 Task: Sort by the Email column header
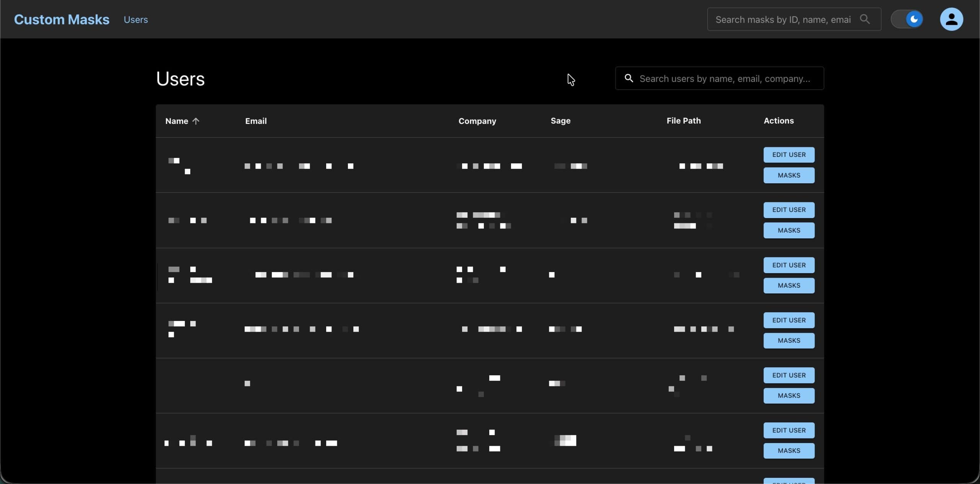tap(256, 121)
